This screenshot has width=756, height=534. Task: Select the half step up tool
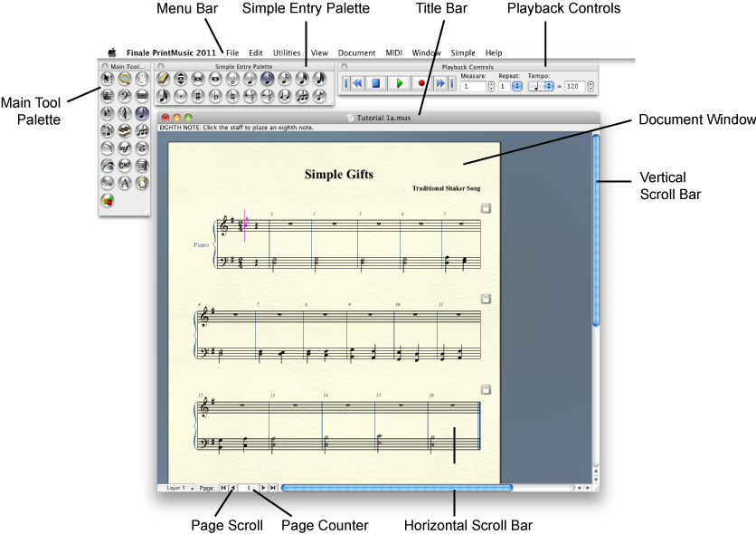click(250, 96)
